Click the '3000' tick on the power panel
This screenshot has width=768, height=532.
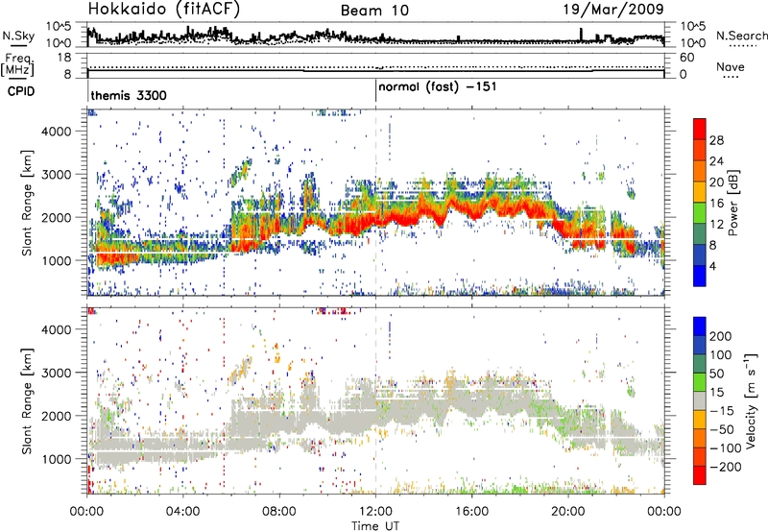click(57, 175)
